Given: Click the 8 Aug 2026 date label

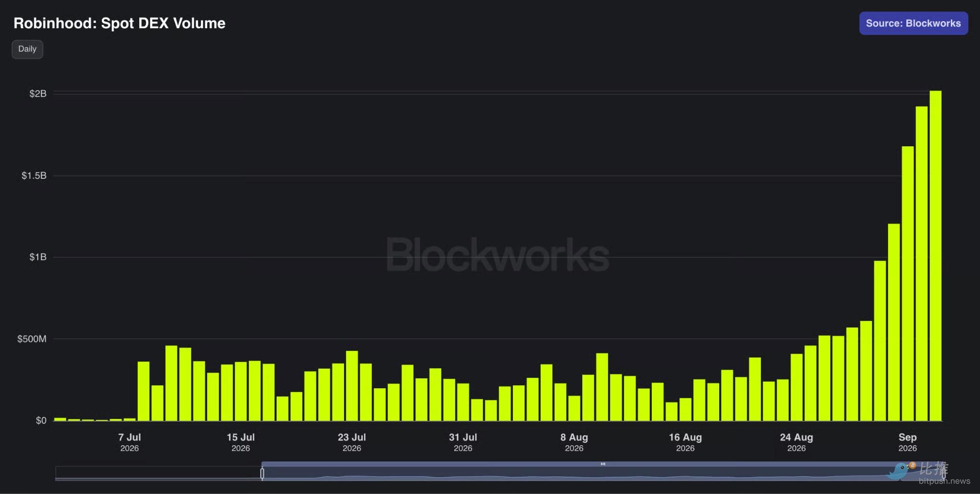Looking at the screenshot, I should pos(574,442).
